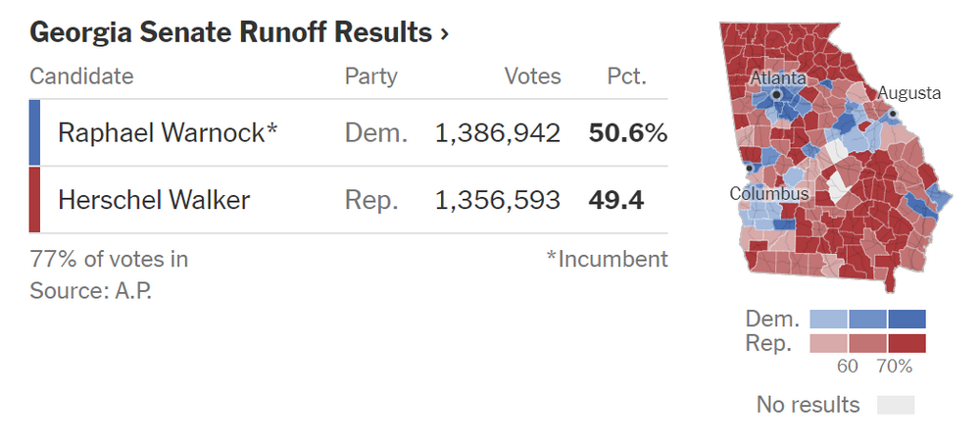Click the gray No results legend swatch
980x446 pixels.
point(895,405)
